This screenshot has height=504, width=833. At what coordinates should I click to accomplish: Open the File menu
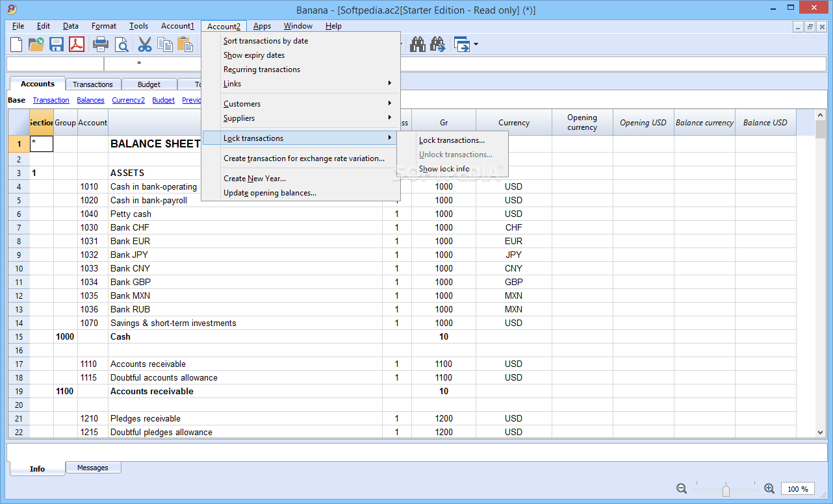(18, 26)
